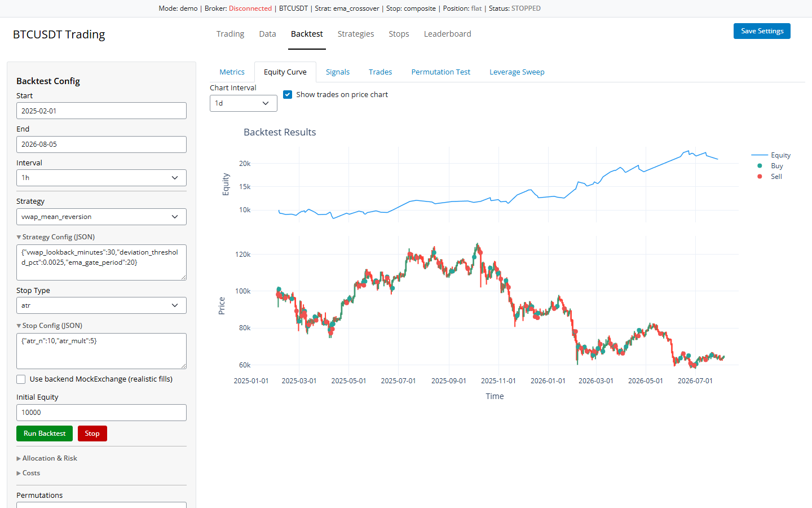
Task: Open the Signals sub-tab
Action: tap(338, 72)
